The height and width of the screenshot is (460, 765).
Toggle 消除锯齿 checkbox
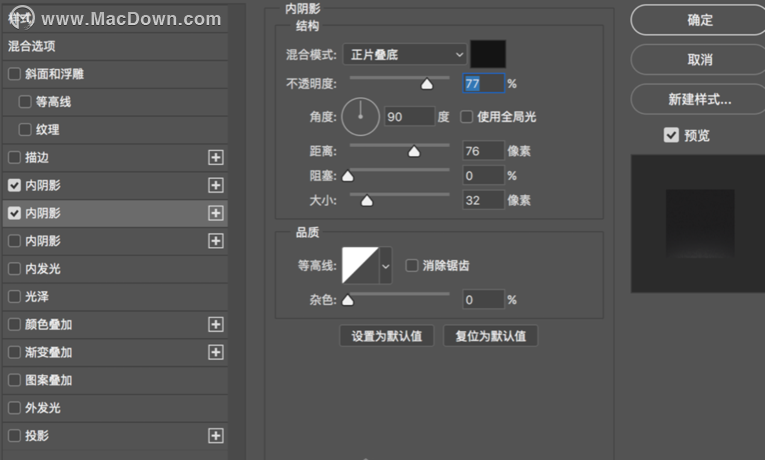(412, 265)
